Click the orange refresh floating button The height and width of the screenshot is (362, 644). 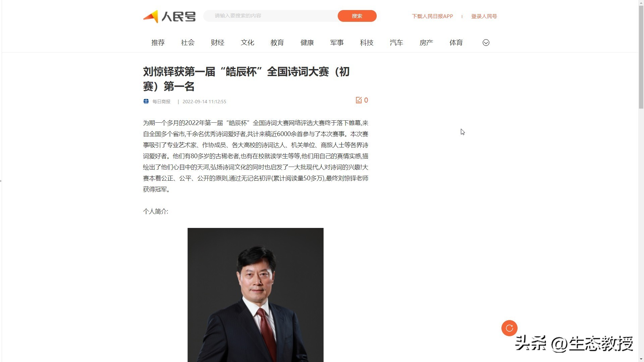pos(509,328)
